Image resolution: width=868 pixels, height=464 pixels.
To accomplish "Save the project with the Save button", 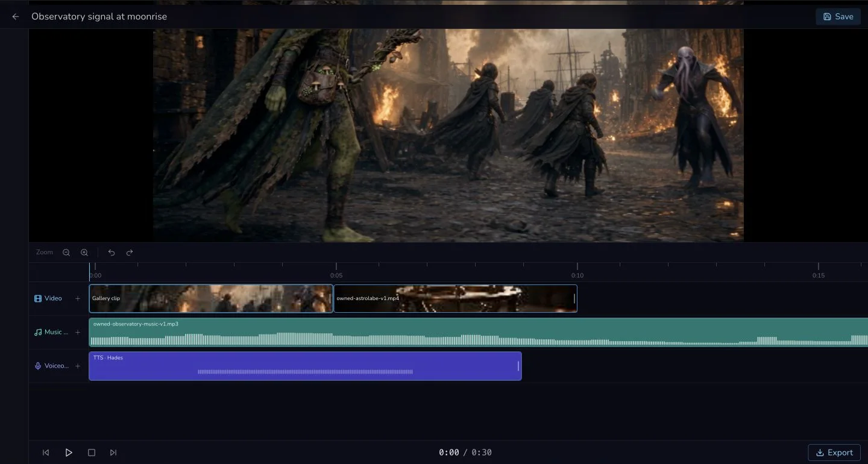I will pos(838,17).
